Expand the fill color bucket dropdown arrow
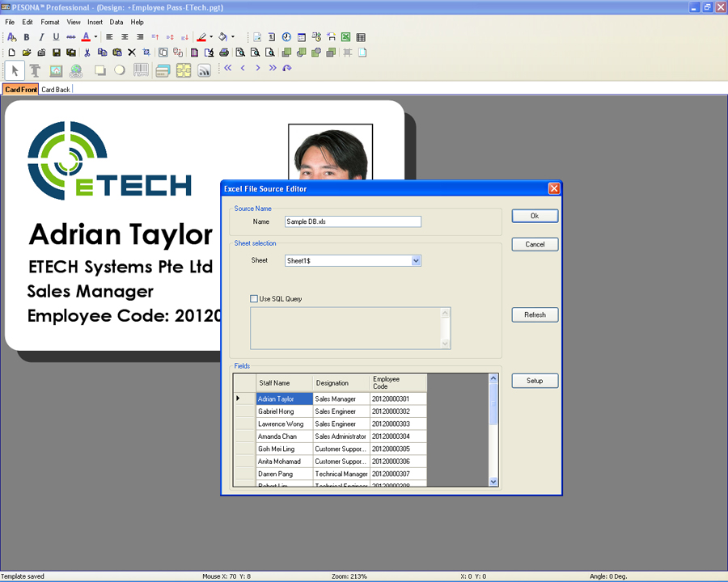This screenshot has width=728, height=582. tap(233, 37)
